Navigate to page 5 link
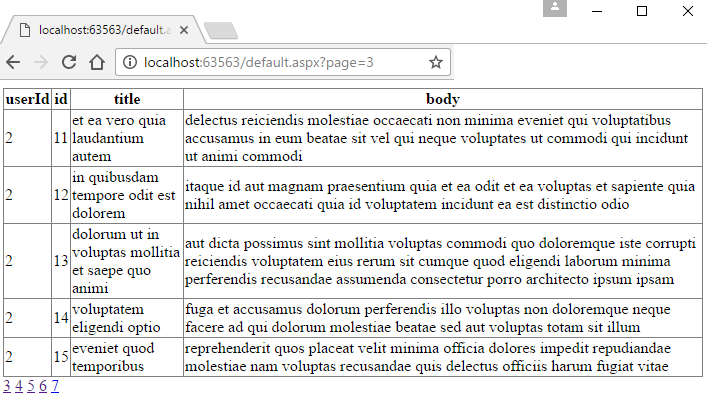716x409 pixels. [31, 386]
